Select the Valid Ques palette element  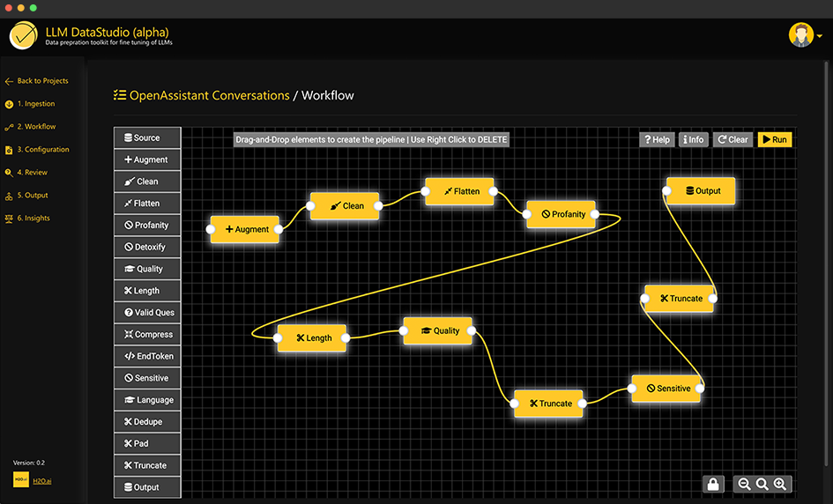pyautogui.click(x=147, y=312)
